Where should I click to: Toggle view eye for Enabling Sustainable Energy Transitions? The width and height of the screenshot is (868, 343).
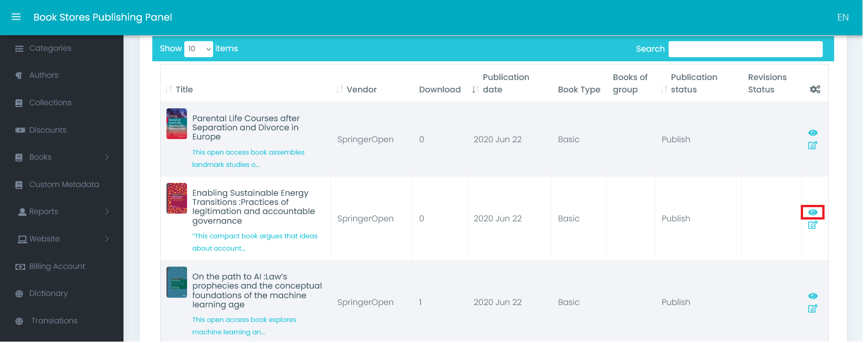(812, 212)
